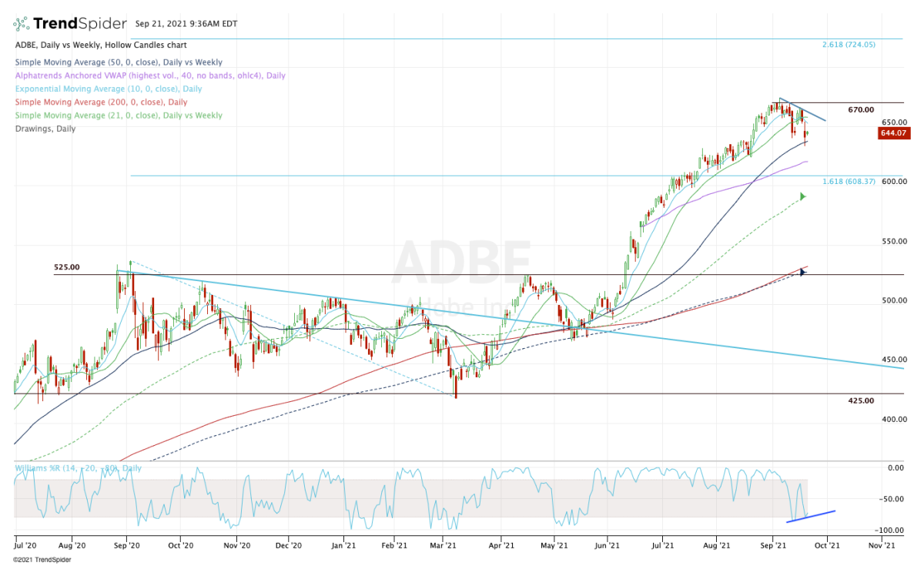Click the 550.00 price axis label
Image resolution: width=924 pixels, height=566 pixels.
click(895, 242)
